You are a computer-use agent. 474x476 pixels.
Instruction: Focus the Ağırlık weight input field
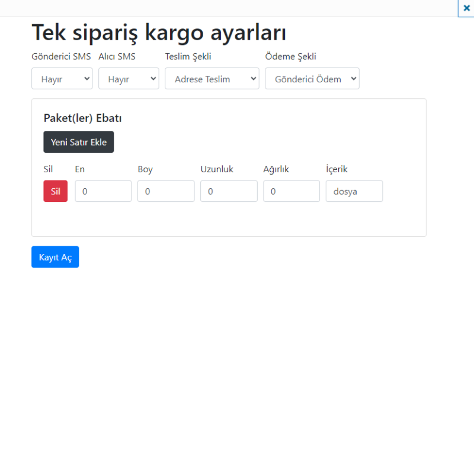point(292,191)
